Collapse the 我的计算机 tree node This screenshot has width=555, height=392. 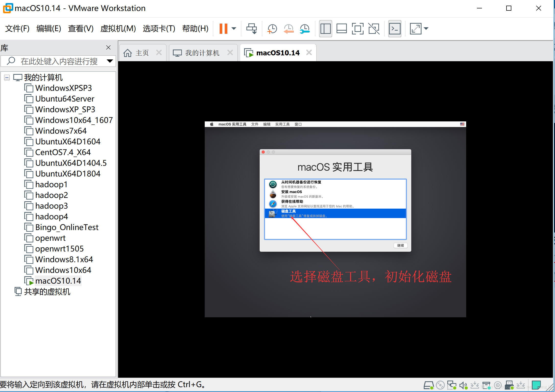pyautogui.click(x=7, y=78)
